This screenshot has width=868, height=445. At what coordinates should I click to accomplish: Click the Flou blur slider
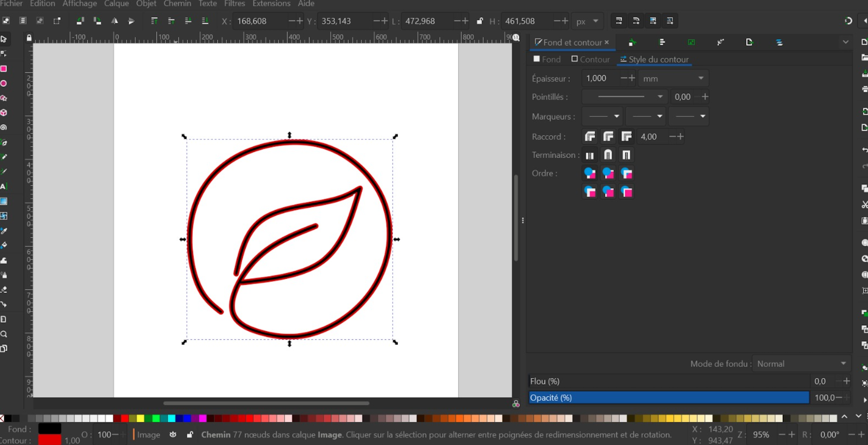pyautogui.click(x=669, y=381)
